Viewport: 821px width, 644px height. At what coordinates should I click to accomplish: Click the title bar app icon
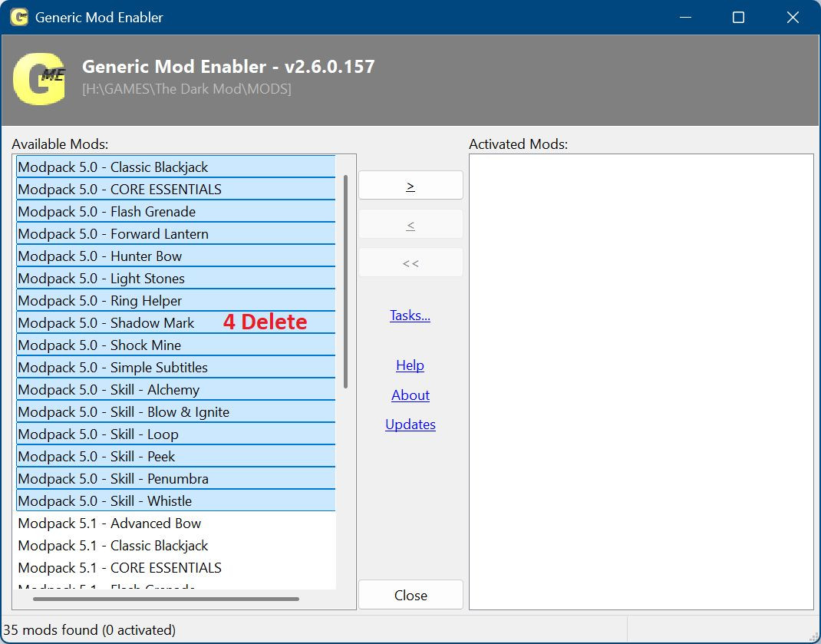[x=19, y=17]
